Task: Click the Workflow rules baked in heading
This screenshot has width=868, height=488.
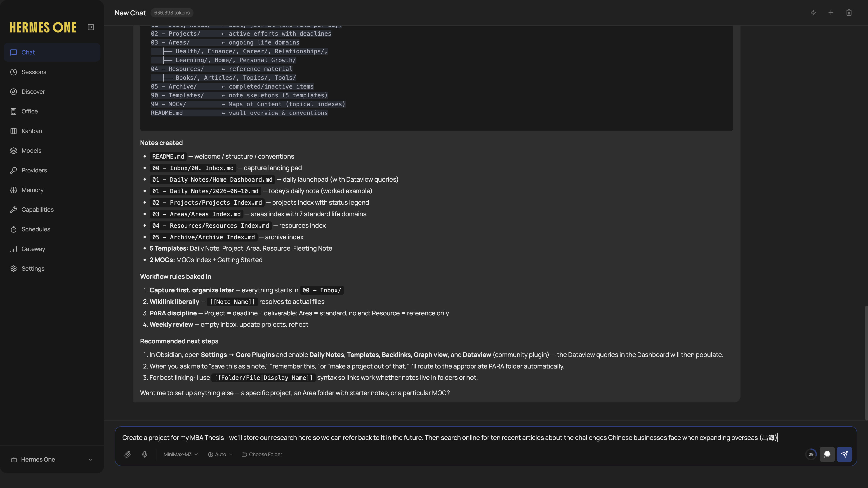Action: [176, 277]
